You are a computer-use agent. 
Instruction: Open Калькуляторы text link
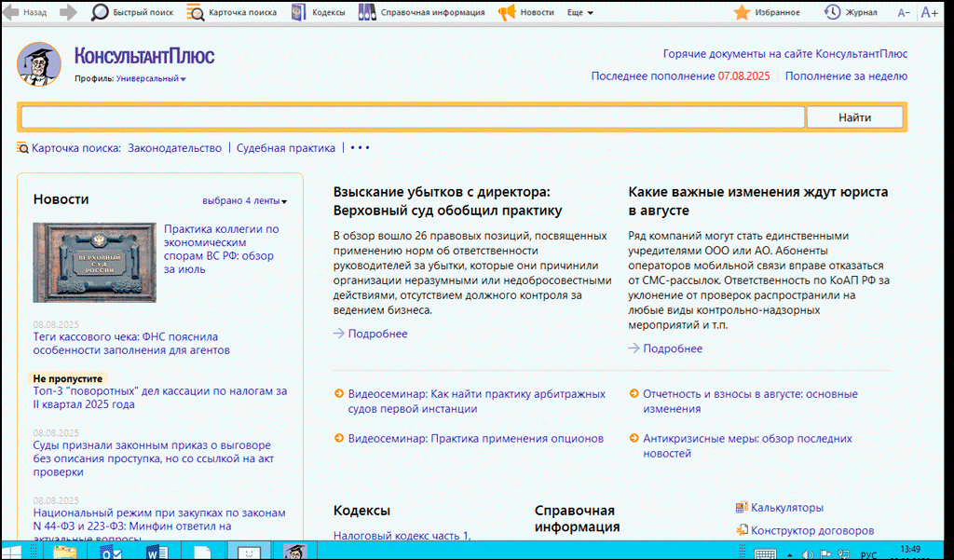(x=786, y=508)
